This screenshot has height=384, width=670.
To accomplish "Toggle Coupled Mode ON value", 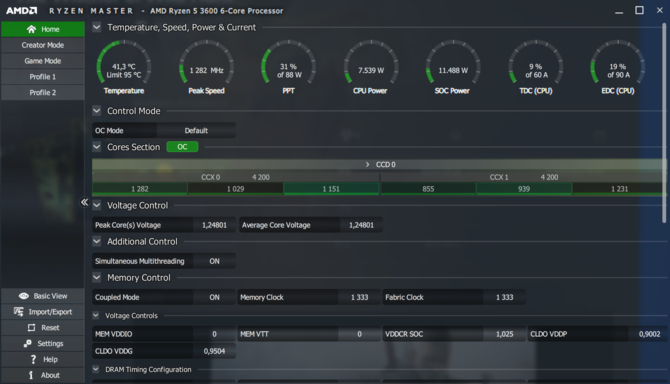I will [x=214, y=297].
